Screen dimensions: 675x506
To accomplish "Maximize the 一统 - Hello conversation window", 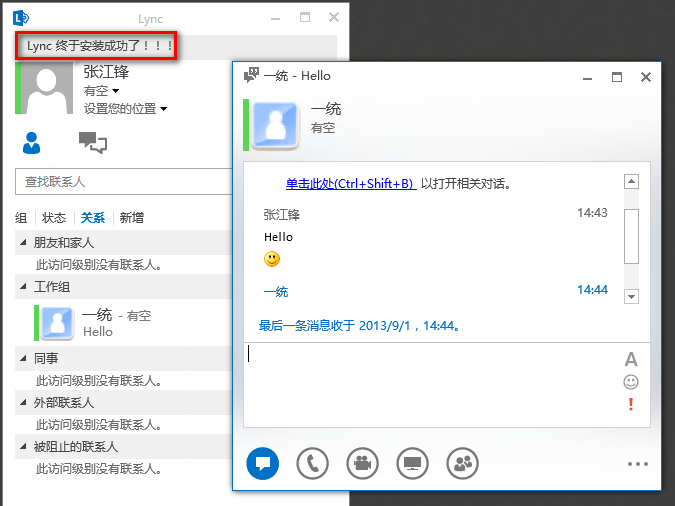I will [x=617, y=77].
